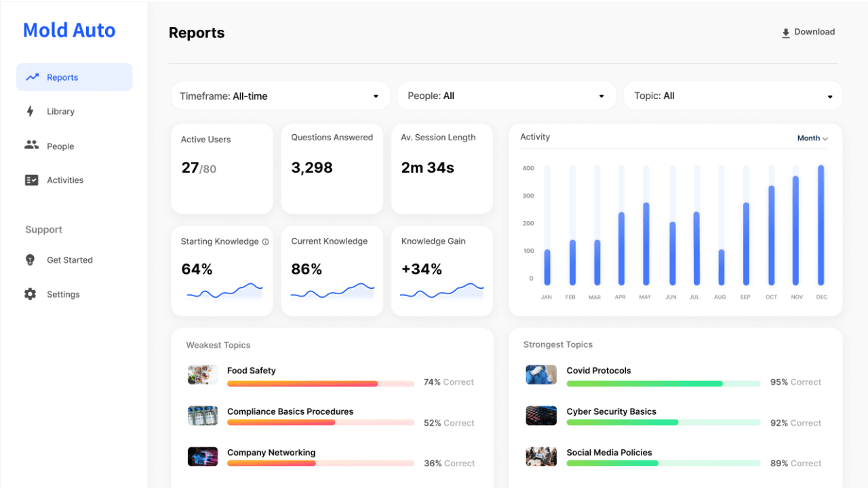Select Activities from the sidebar menu

click(65, 180)
